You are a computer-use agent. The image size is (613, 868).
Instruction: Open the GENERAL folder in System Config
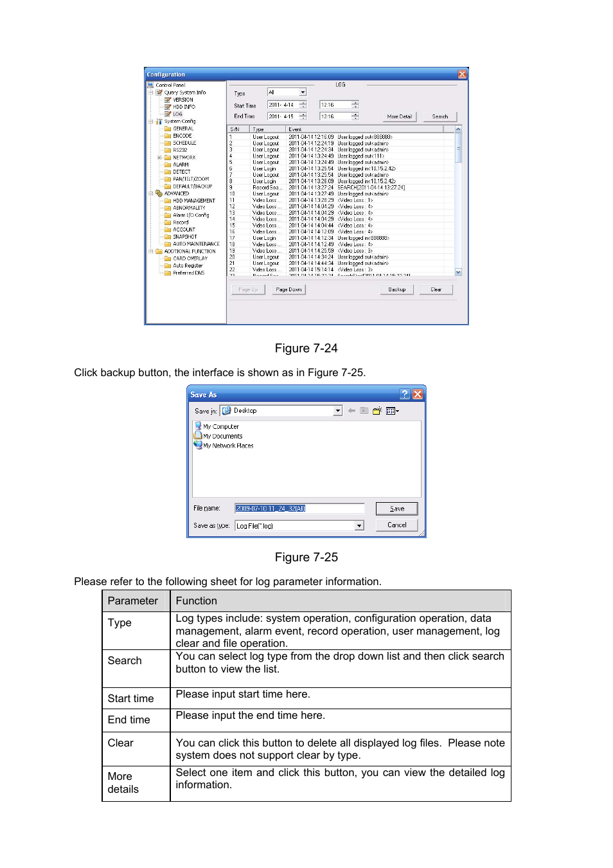[182, 129]
